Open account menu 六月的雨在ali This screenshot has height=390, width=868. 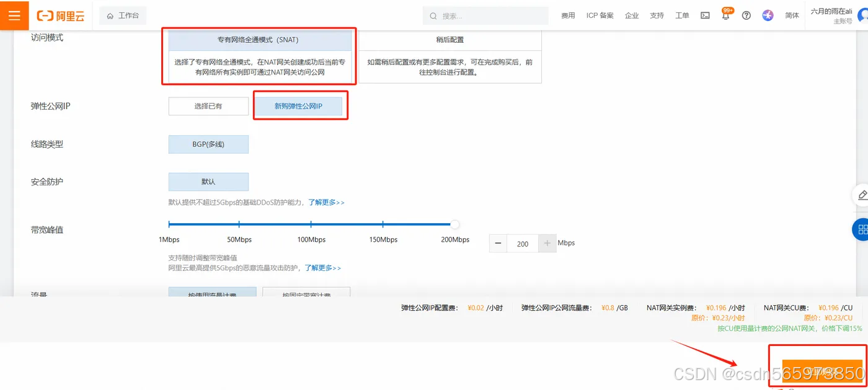pyautogui.click(x=831, y=11)
